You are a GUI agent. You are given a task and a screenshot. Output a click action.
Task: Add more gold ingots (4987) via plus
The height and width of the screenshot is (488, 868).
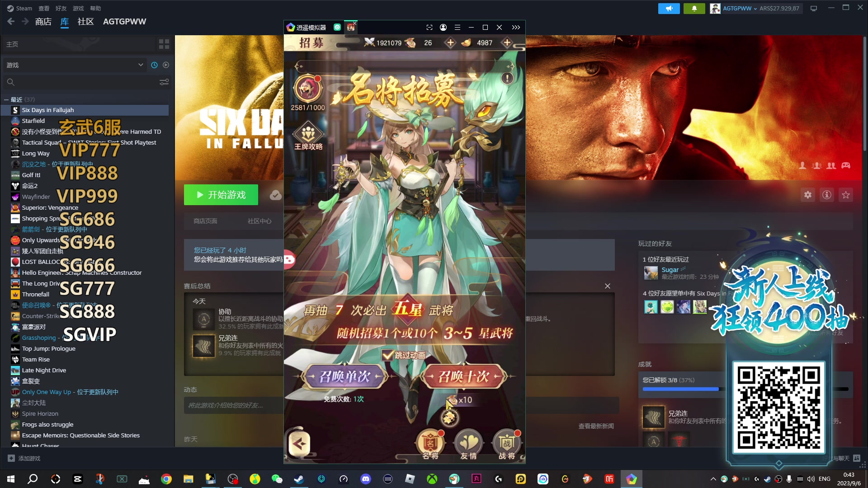(x=507, y=42)
